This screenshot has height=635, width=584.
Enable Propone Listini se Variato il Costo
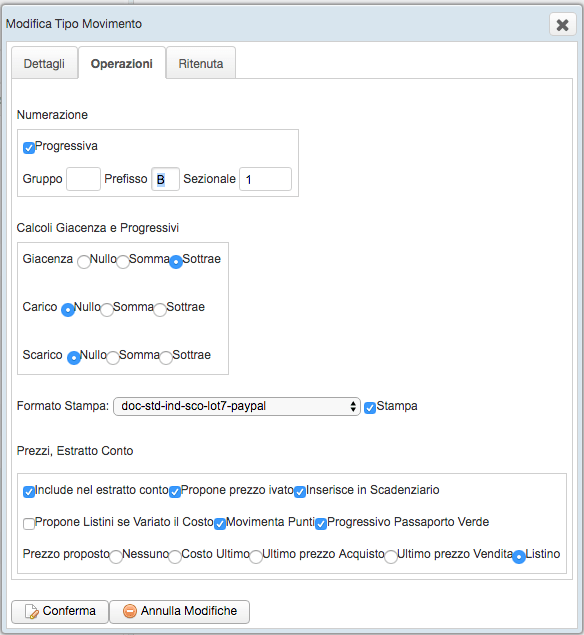tap(29, 524)
